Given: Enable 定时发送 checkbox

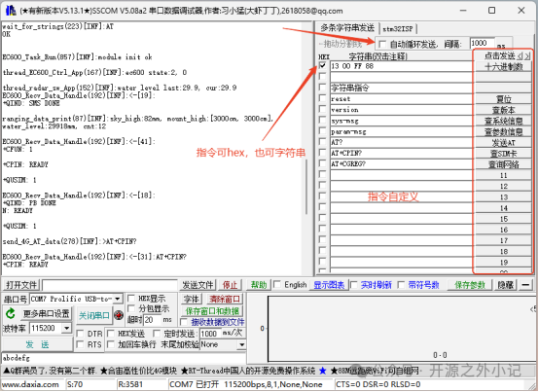Looking at the screenshot, I should [x=157, y=334].
